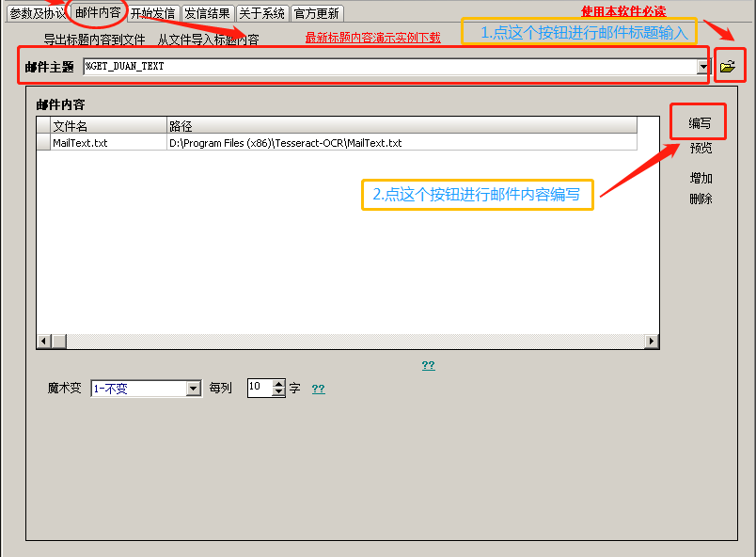Click the horizontal scrollbar track
The image size is (756, 557).
[355, 342]
